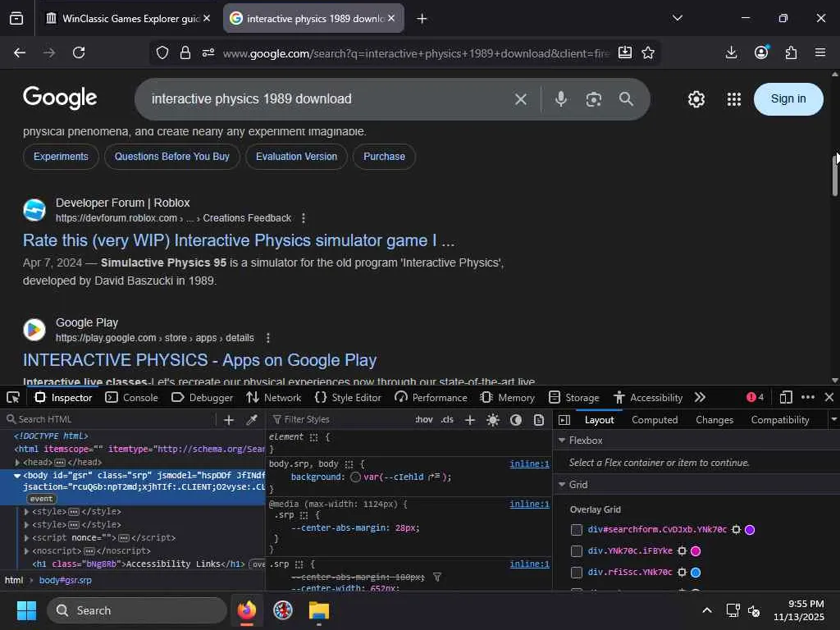Open Firefox View from the tab bar icon

(16, 19)
